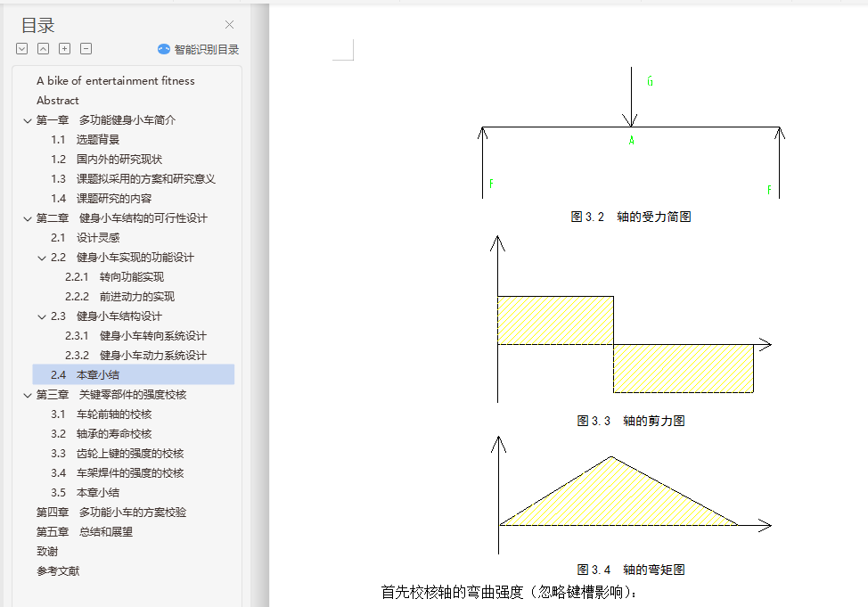Collapse section 2.3 健身小车结构设计
Image resolution: width=868 pixels, height=607 pixels.
(x=42, y=316)
